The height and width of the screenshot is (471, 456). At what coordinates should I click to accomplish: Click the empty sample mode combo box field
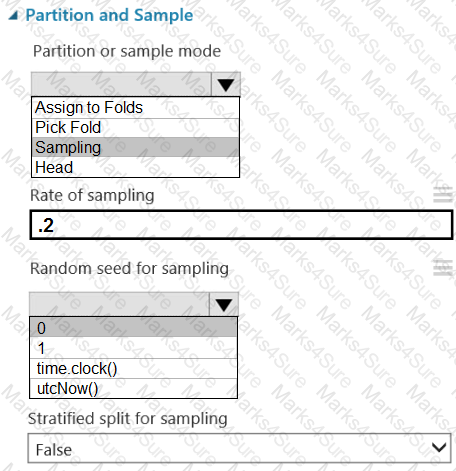(121, 84)
